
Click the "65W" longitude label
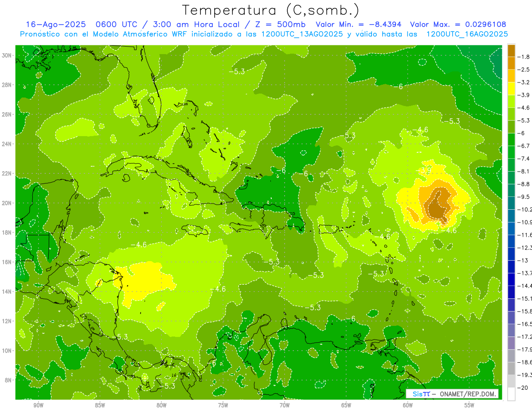click(346, 405)
